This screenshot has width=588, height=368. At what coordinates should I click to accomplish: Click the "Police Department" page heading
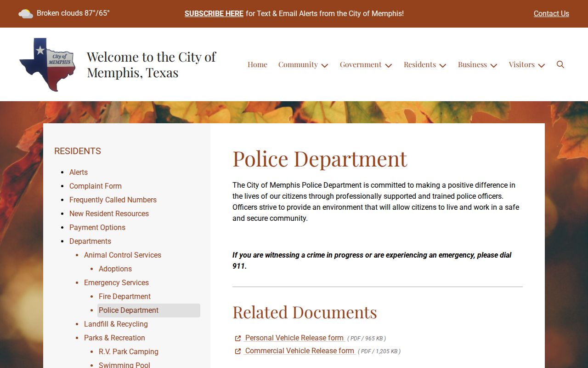[x=320, y=159]
